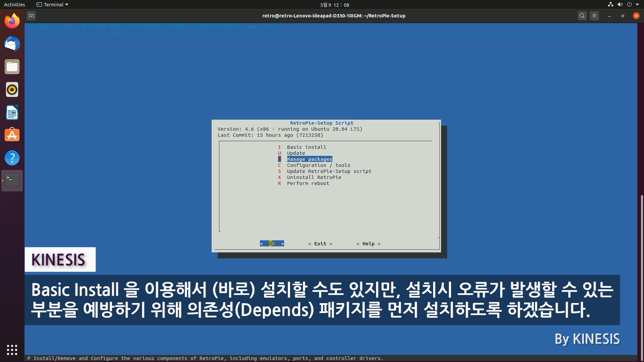Image resolution: width=644 pixels, height=362 pixels.
Task: Open the Help question-mark icon
Action: [x=12, y=158]
